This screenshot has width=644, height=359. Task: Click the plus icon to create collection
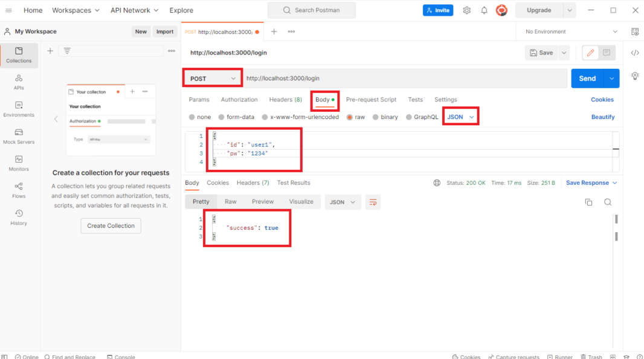tap(50, 51)
